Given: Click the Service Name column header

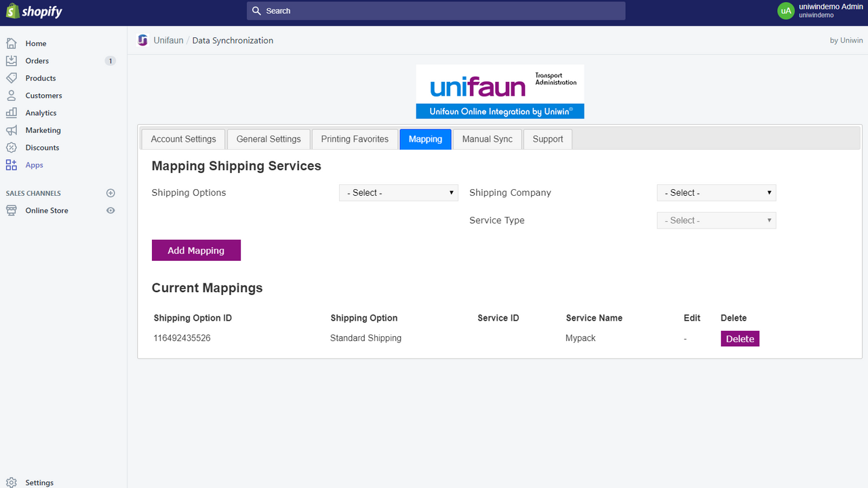Looking at the screenshot, I should coord(594,318).
